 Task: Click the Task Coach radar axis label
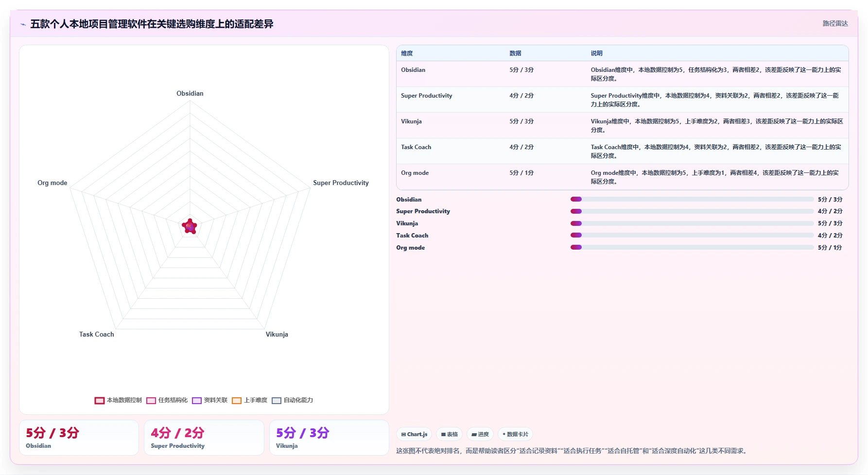coord(97,334)
